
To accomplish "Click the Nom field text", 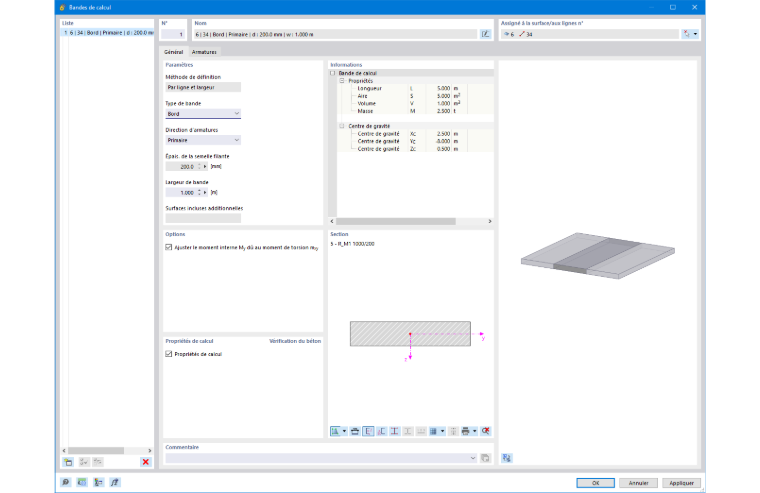I will (335, 34).
